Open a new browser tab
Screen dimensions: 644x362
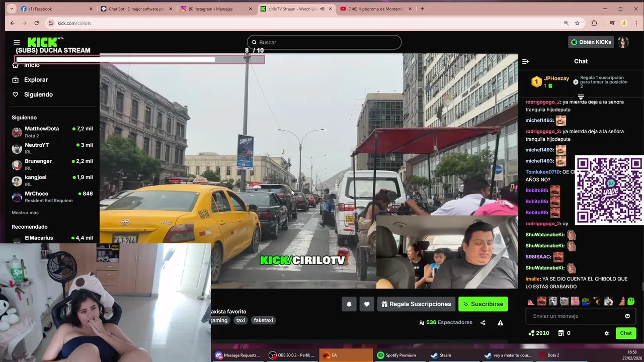422,9
